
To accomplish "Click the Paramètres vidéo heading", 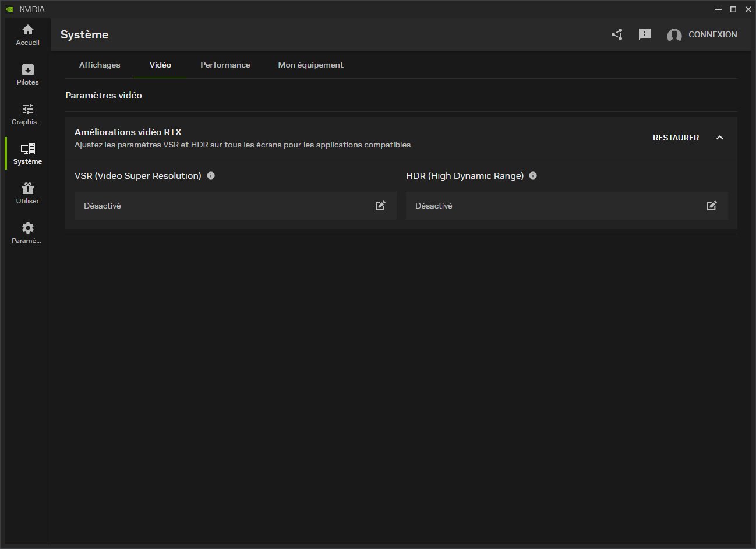I will click(104, 95).
